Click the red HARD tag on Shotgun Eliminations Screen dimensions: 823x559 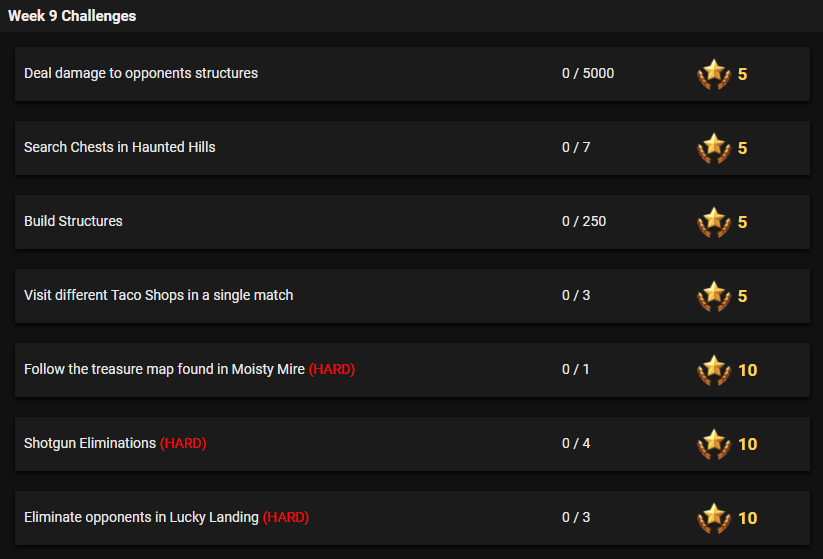coord(183,443)
